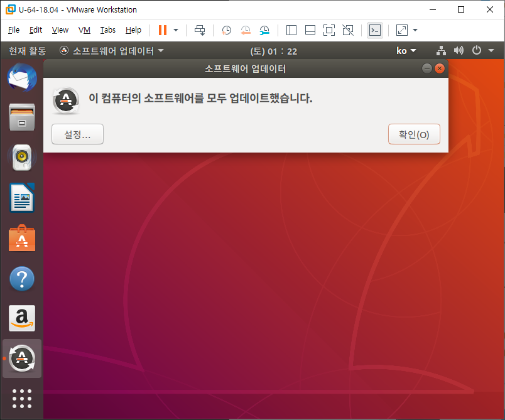Click the volume icon in top bar
The image size is (505, 420).
pos(459,50)
